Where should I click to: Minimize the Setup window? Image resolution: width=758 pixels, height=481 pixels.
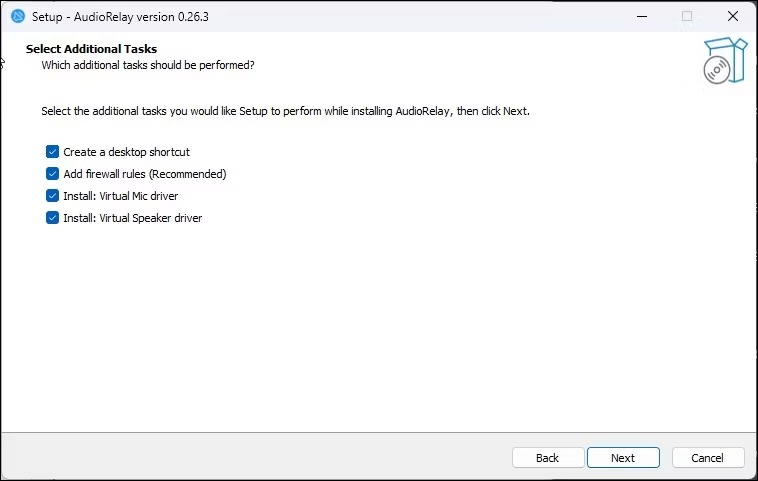tap(641, 16)
